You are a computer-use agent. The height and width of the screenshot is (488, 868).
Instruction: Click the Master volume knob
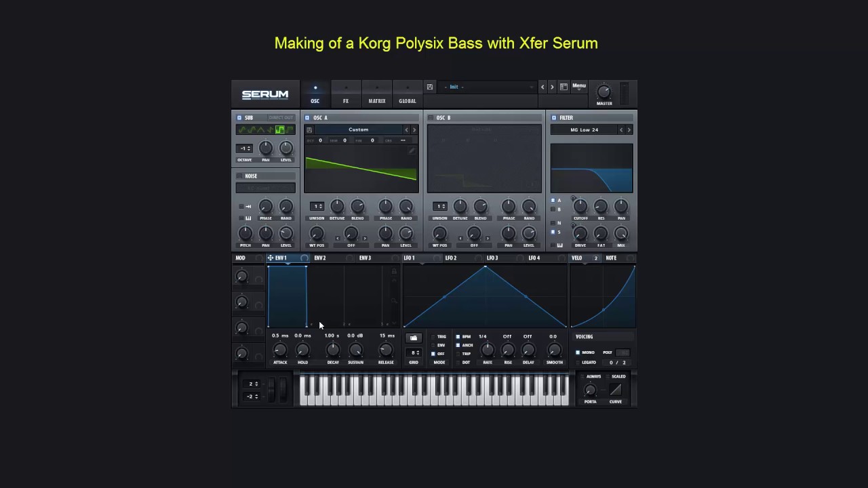(604, 91)
